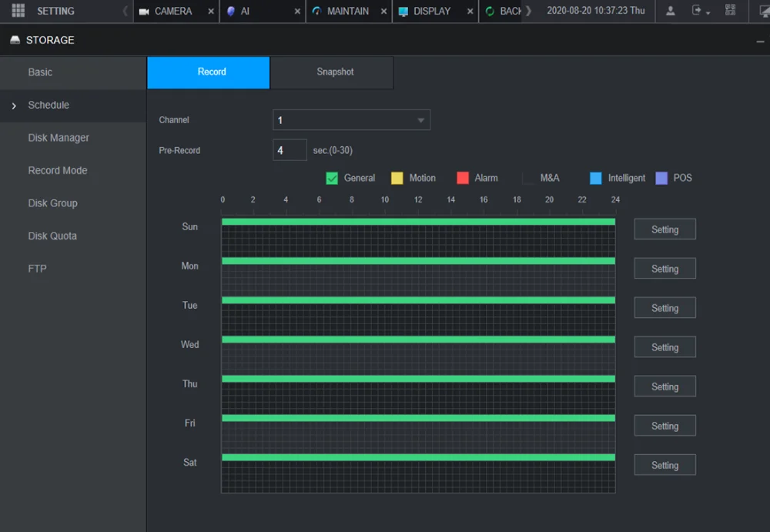770x532 pixels.
Task: Click the date and time display
Action: click(x=596, y=11)
